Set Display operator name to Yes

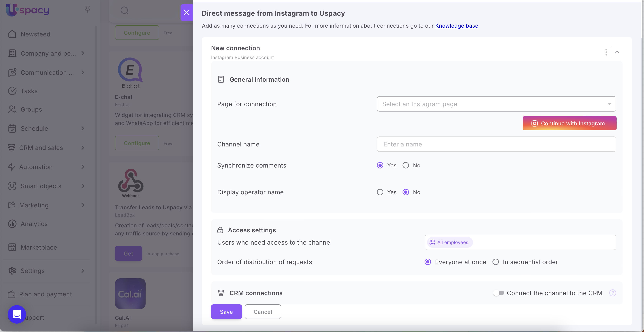(x=380, y=192)
